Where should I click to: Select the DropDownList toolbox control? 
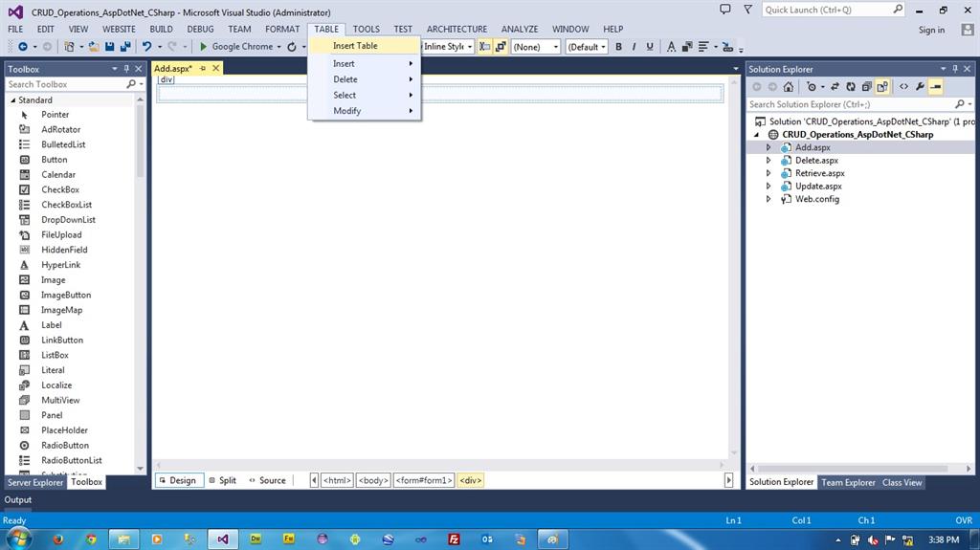point(68,220)
